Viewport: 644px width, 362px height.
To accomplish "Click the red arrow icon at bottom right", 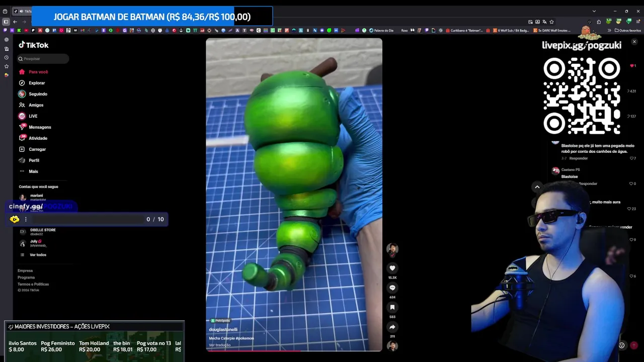I will tap(634, 345).
